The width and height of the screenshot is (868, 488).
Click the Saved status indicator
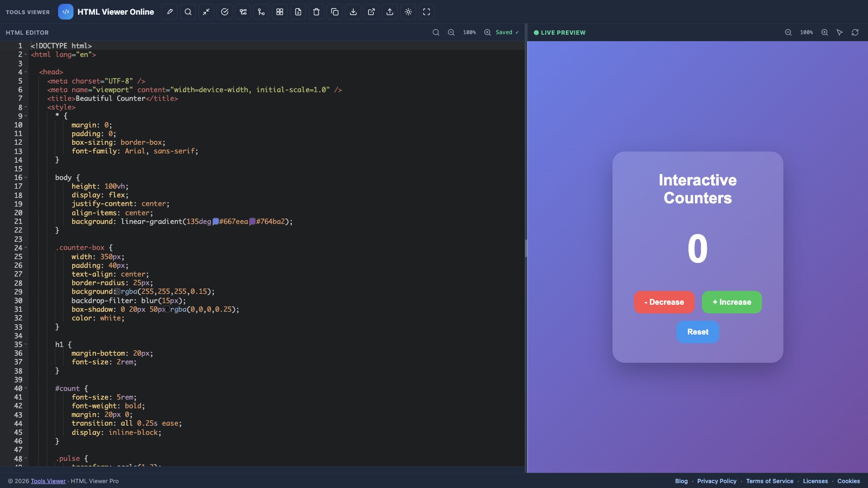507,33
